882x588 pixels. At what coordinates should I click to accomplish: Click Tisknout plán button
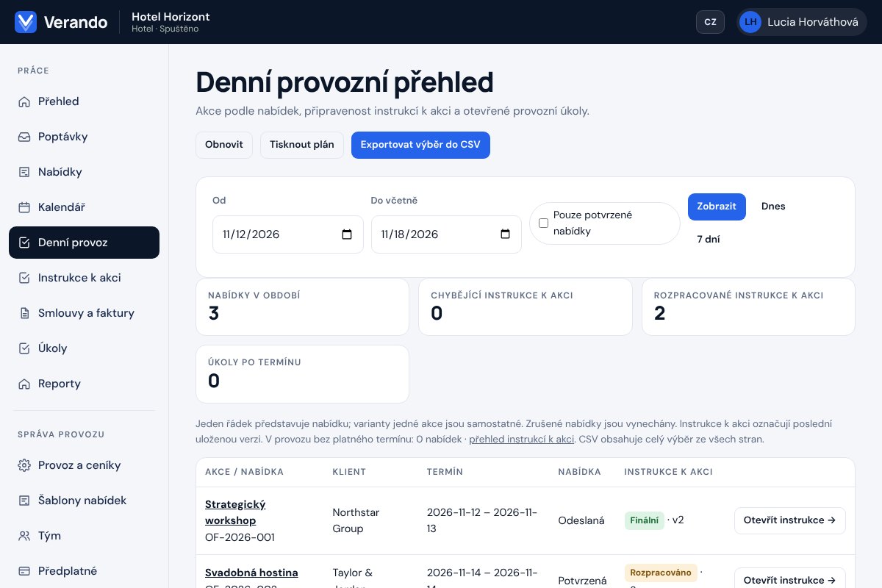click(x=302, y=145)
